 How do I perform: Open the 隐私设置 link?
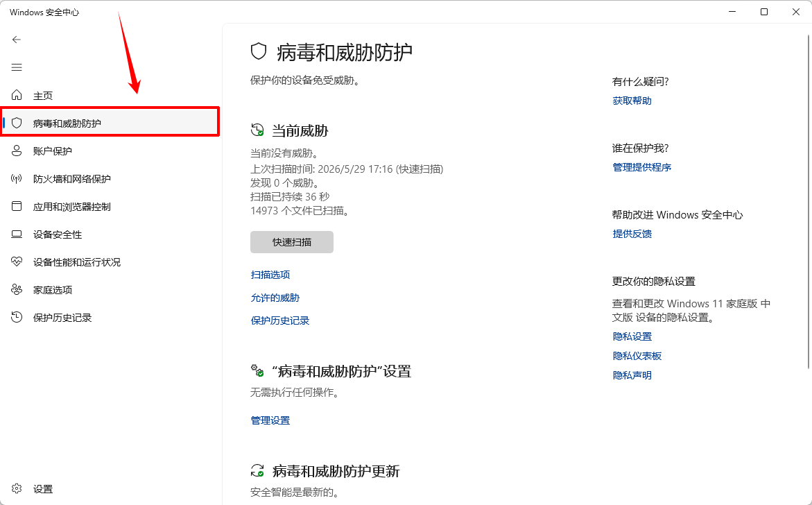point(632,336)
